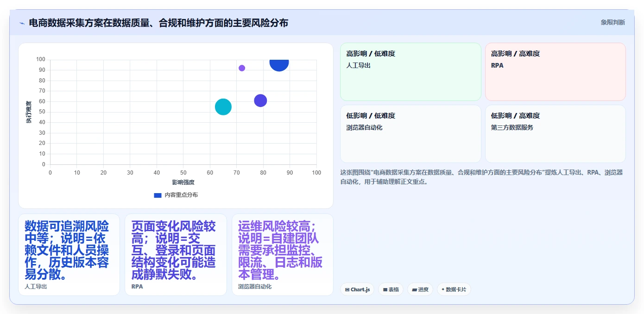Viewport: 644px width, 314px height.
Task: Open the 数据可追溯风险中等 data card
Action: click(69, 254)
